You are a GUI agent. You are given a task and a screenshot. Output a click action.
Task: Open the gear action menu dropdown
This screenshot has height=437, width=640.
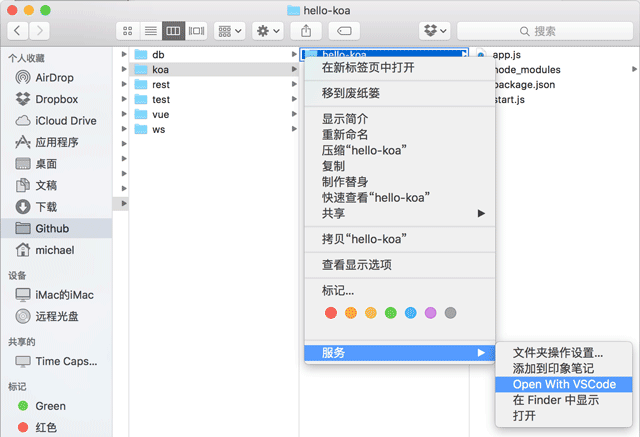click(x=268, y=31)
